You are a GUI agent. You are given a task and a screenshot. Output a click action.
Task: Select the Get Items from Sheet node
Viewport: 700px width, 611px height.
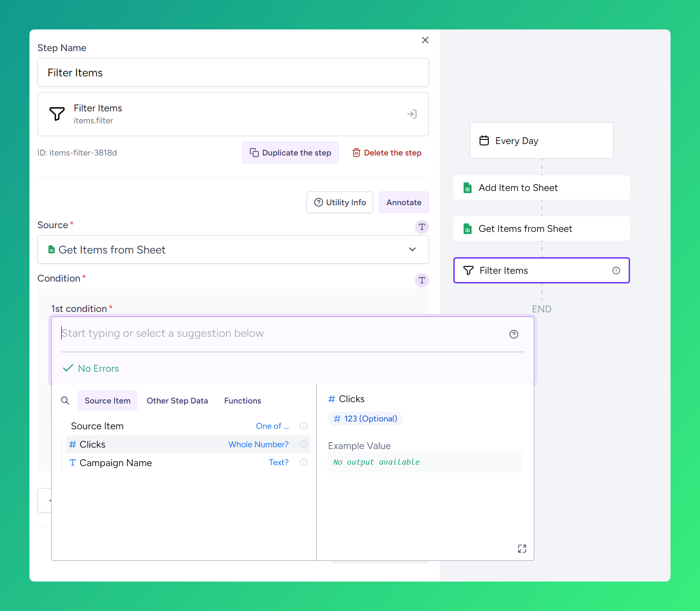(541, 229)
